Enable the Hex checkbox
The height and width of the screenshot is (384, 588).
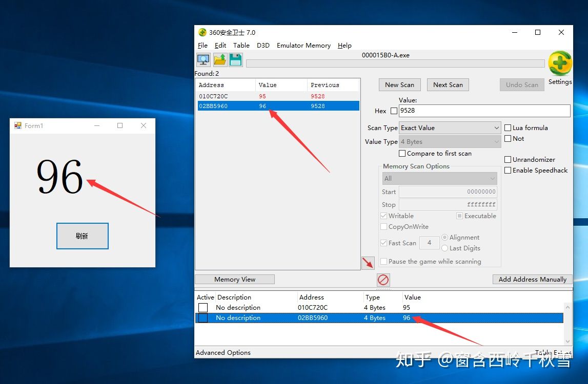tap(394, 111)
